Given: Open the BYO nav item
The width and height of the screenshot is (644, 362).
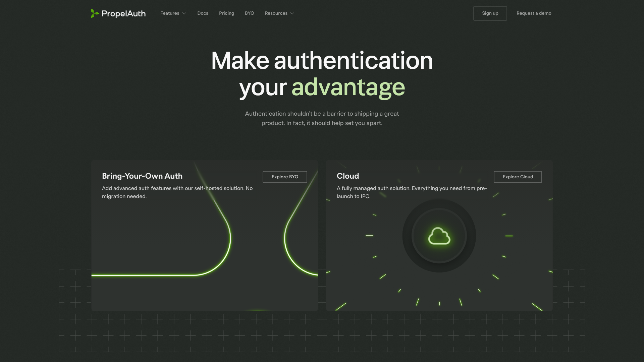Looking at the screenshot, I should point(249,13).
